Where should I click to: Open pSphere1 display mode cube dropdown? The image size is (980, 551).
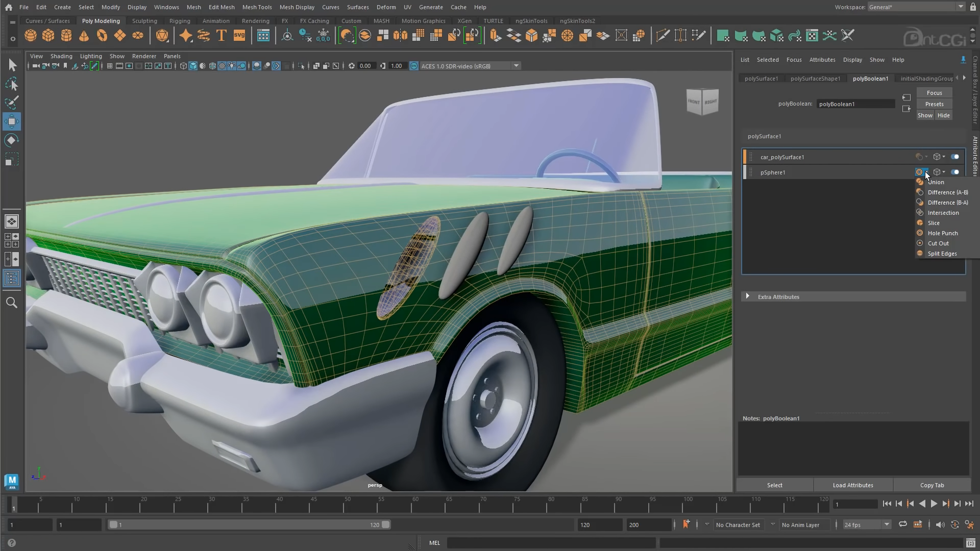tap(939, 172)
